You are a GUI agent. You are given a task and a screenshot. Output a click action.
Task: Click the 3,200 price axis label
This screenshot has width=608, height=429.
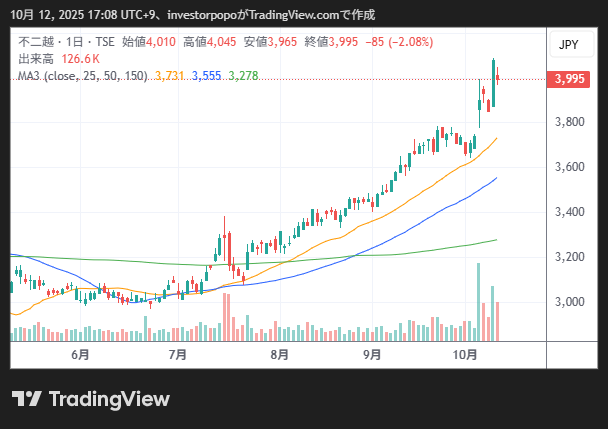tap(569, 257)
